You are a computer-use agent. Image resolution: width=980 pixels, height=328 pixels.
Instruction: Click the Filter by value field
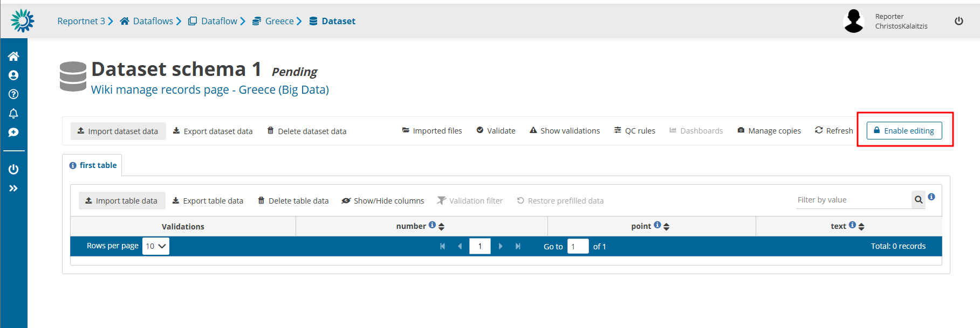852,200
